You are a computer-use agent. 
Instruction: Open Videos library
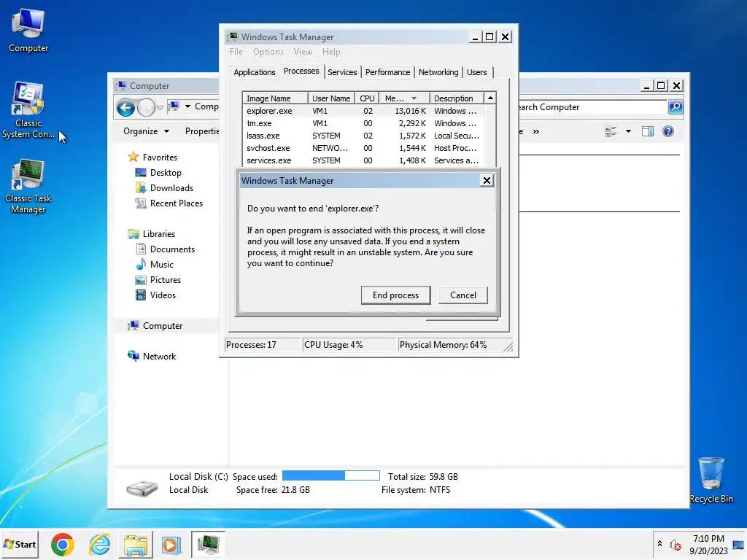[x=163, y=295]
